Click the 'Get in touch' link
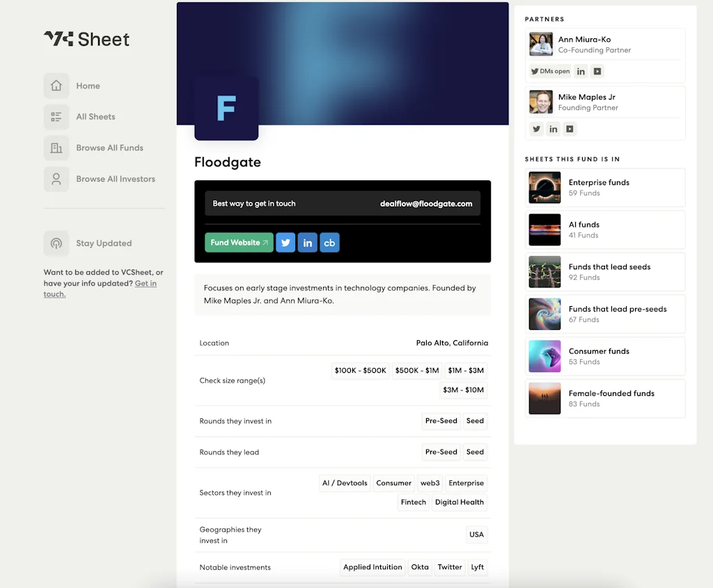Viewport: 713px width, 588px height. (x=146, y=283)
